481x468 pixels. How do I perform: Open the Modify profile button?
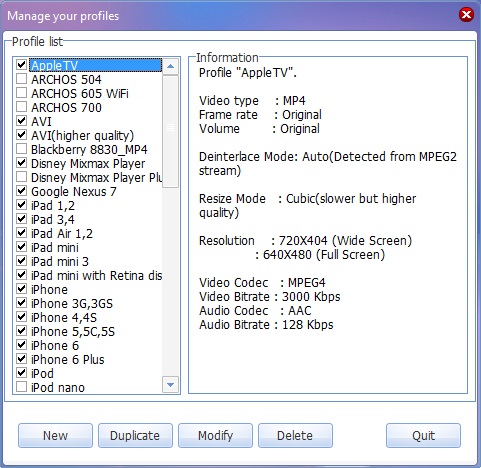coord(215,435)
